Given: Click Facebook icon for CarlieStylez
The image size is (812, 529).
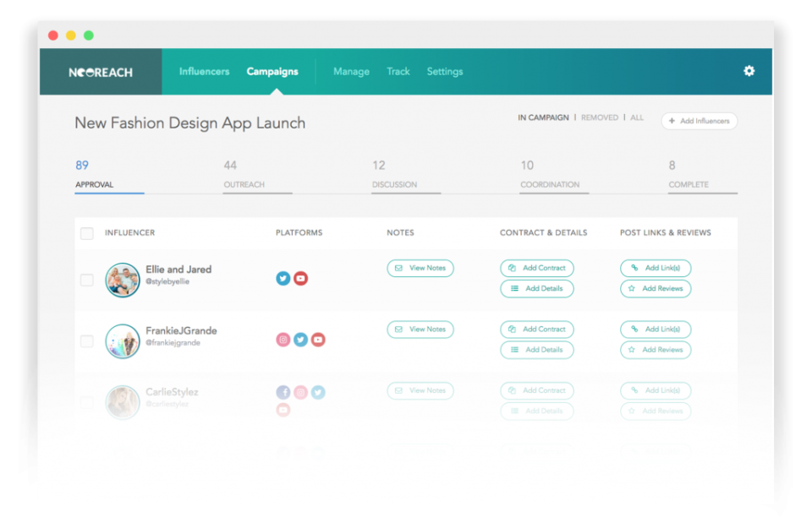Looking at the screenshot, I should pyautogui.click(x=283, y=392).
